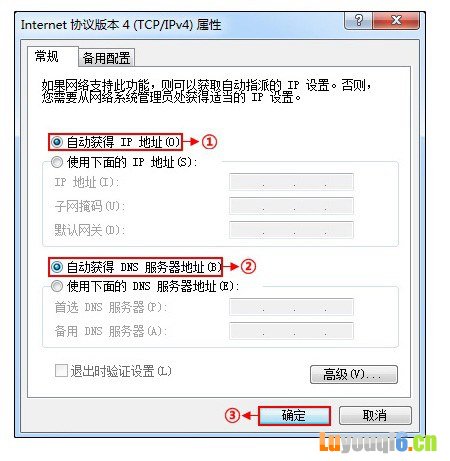Click the 确定 button

coord(294,416)
